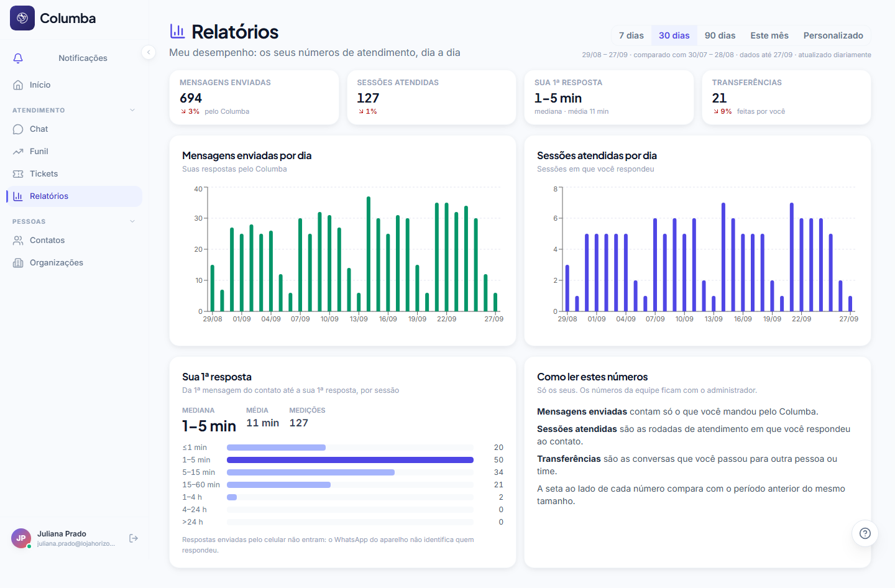The width and height of the screenshot is (895, 588).
Task: Go to Início page
Action: click(x=75, y=85)
